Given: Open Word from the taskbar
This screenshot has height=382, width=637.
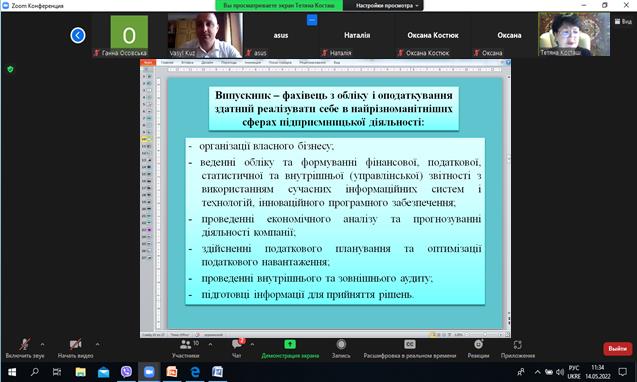Looking at the screenshot, I should 218,372.
